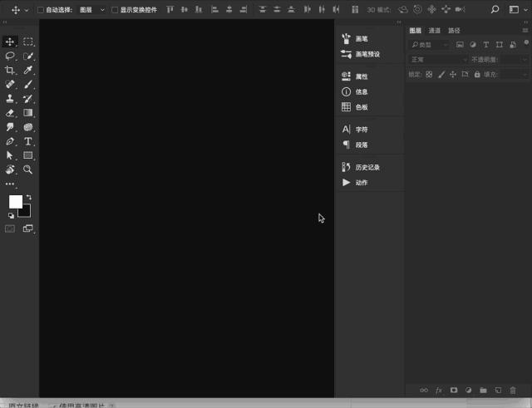The width and height of the screenshot is (532, 408).
Task: Open the search icon at top right
Action: click(x=495, y=9)
